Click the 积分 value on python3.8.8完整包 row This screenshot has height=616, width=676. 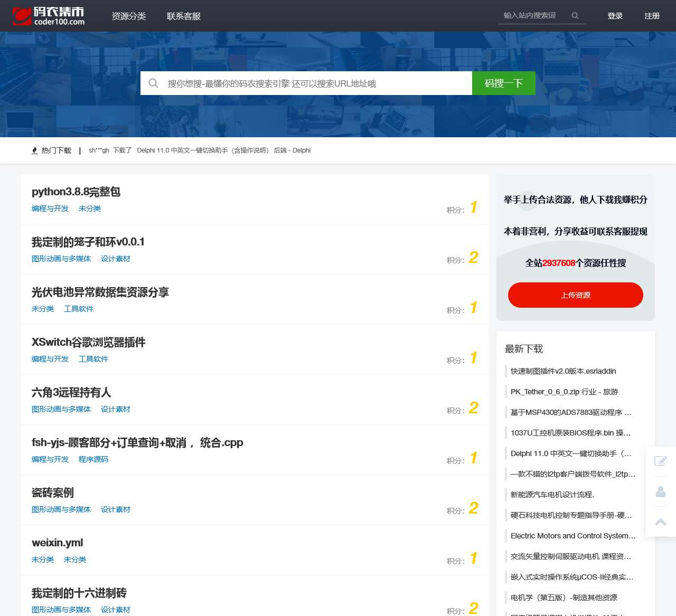[x=474, y=207]
